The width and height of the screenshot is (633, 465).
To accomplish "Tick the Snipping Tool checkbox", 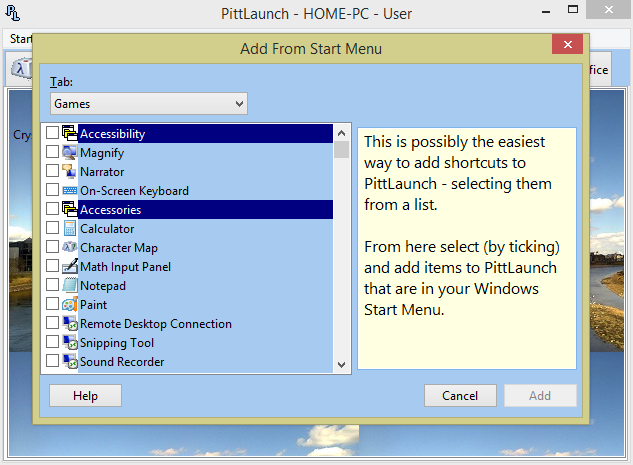I will click(x=52, y=343).
